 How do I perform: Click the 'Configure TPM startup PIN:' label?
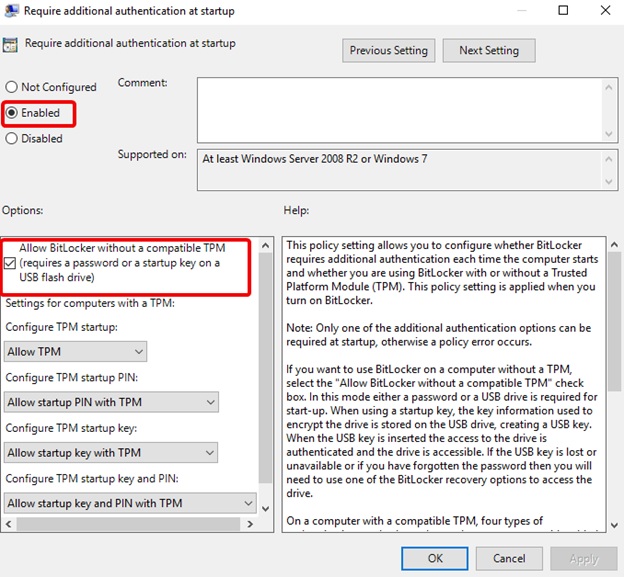[x=72, y=377]
